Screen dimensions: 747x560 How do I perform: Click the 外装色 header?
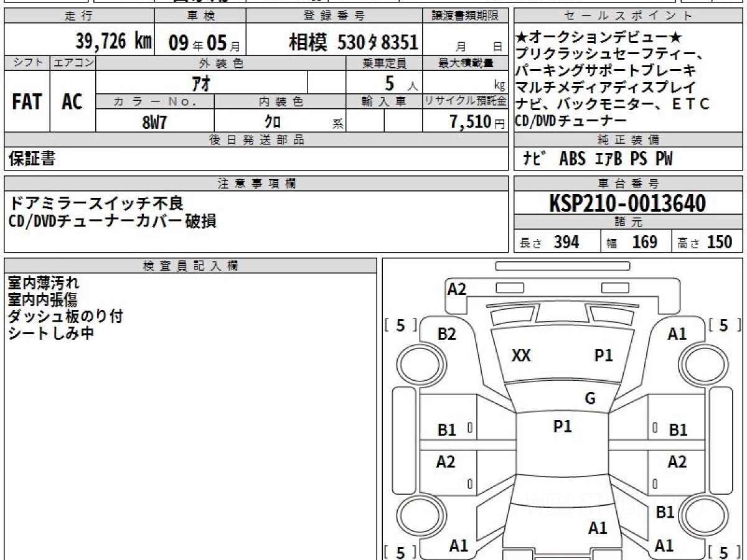(x=221, y=63)
